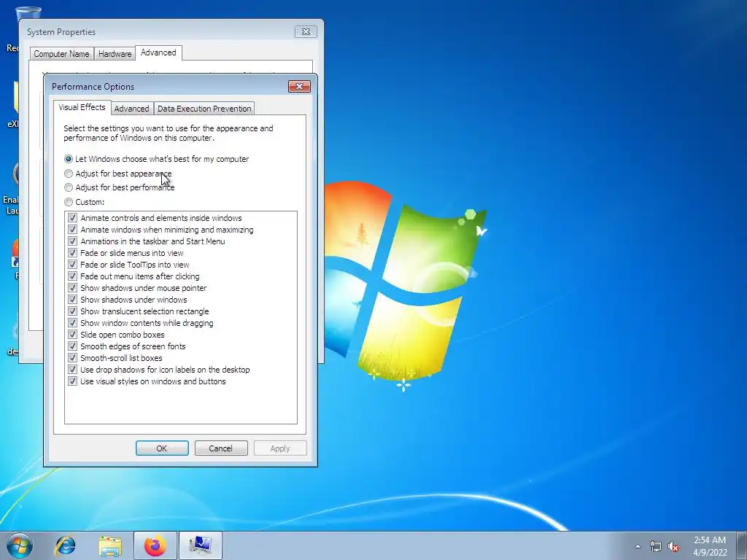The width and height of the screenshot is (747, 560).
Task: Click the Apply button
Action: click(x=280, y=448)
